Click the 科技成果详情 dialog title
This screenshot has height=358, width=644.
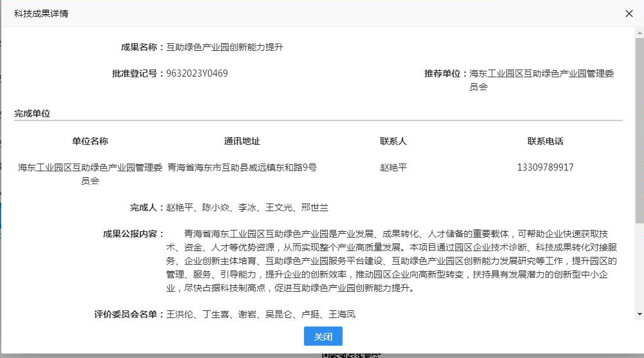(x=41, y=14)
